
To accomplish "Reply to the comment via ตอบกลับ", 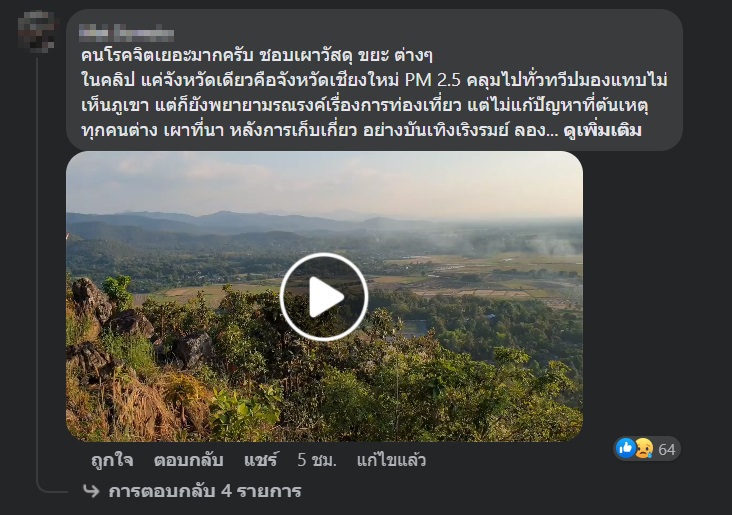I will click(x=189, y=460).
